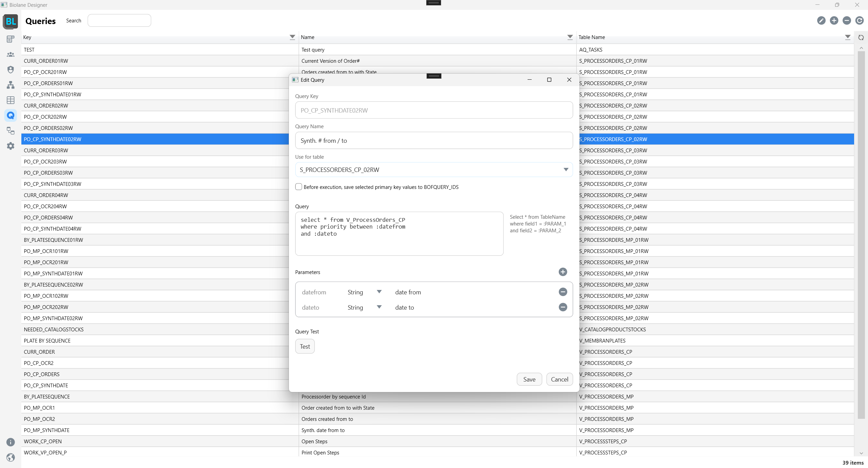Click the refresh icon in top toolbar
The height and width of the screenshot is (468, 868).
point(859,21)
